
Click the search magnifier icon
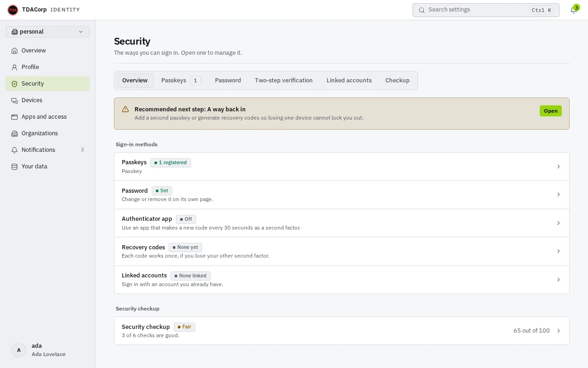tap(422, 10)
